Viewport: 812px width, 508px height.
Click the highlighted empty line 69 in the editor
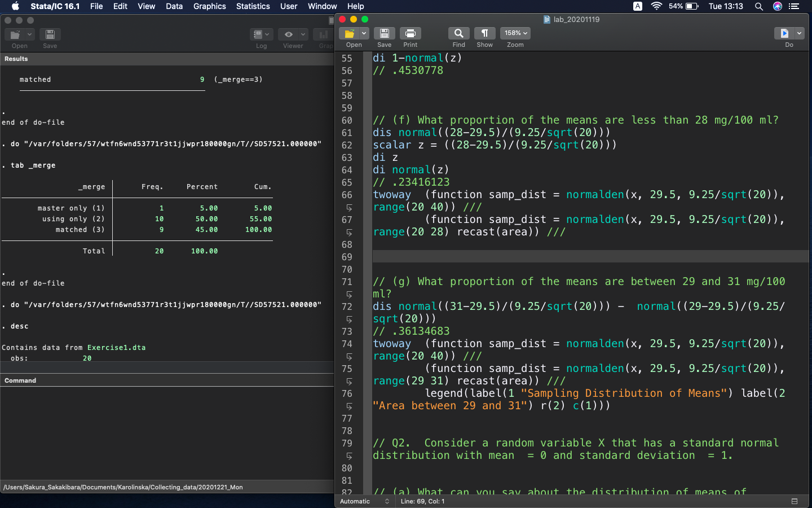(x=590, y=257)
